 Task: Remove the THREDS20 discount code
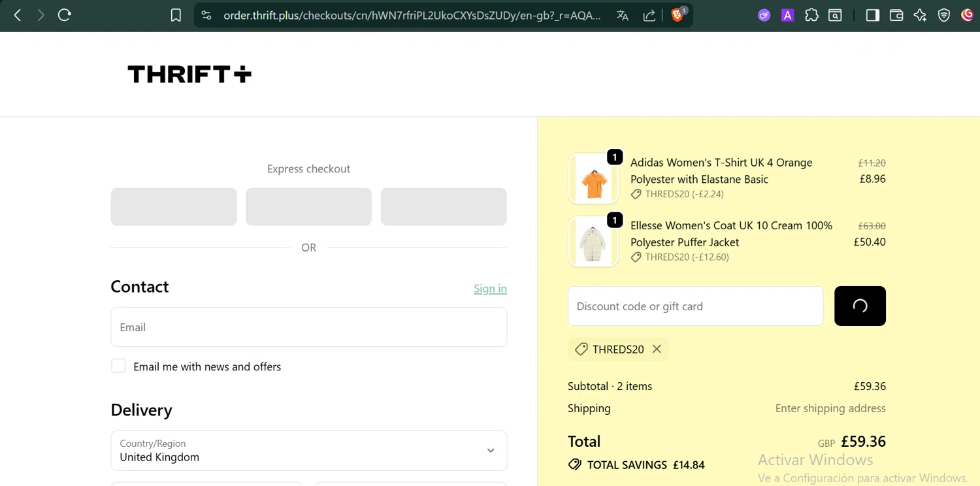[657, 349]
